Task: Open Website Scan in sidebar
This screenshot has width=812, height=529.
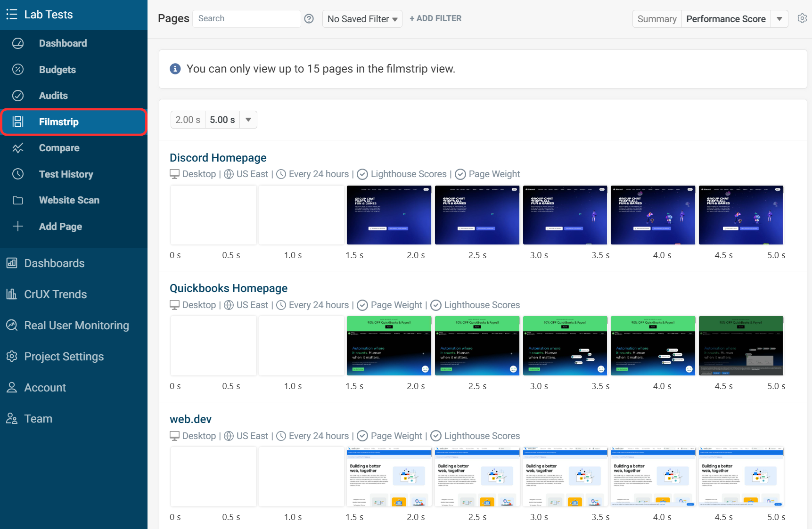Action: (x=69, y=200)
